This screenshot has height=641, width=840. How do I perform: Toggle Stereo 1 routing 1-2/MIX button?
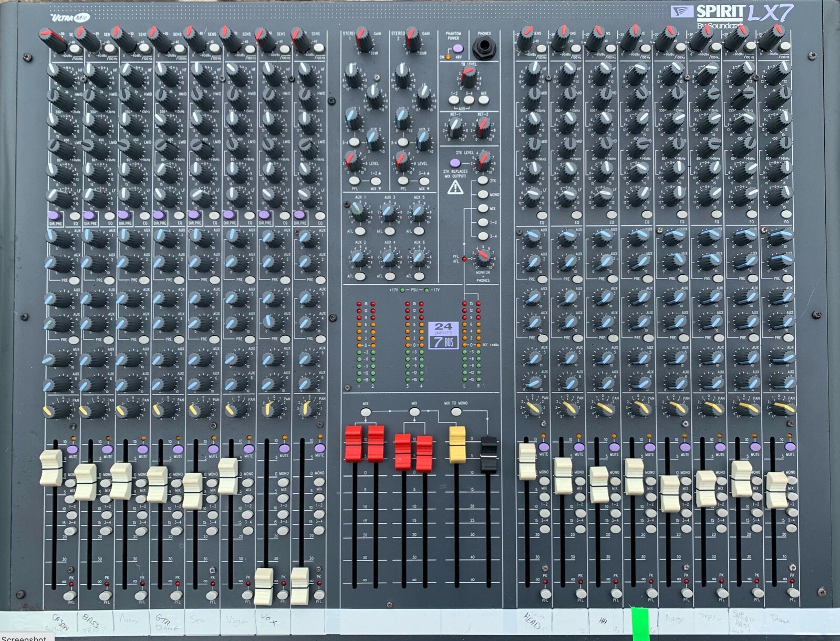coord(375,181)
